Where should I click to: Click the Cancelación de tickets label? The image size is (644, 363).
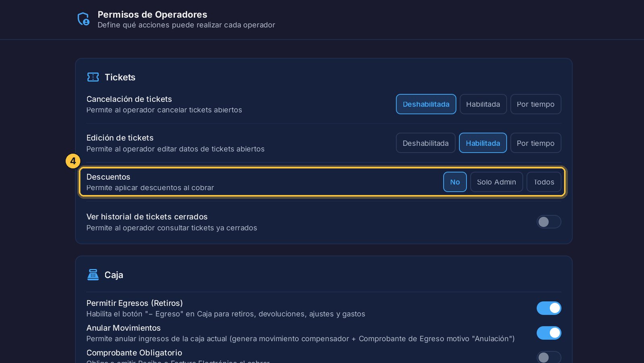[129, 99]
